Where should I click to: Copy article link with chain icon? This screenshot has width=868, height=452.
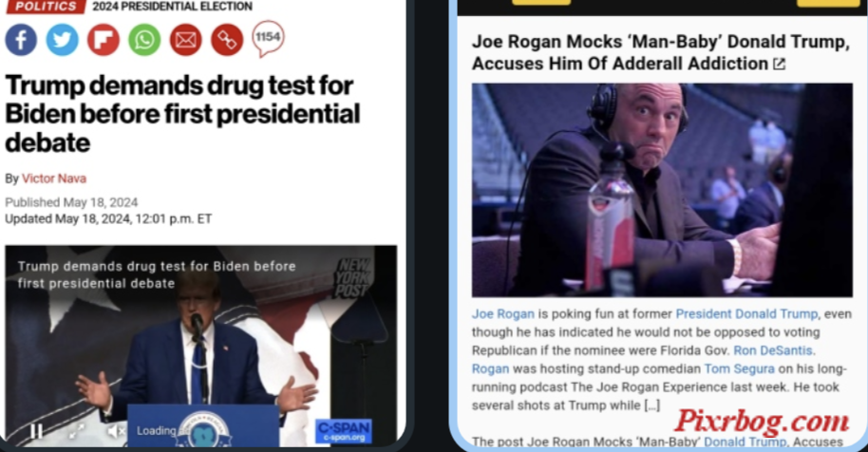[x=227, y=40]
